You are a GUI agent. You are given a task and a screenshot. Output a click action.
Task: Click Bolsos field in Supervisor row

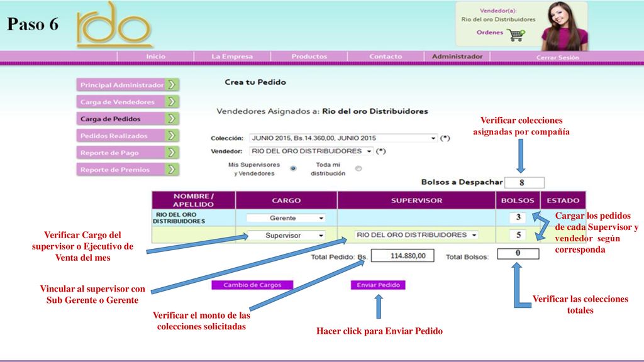(x=518, y=235)
